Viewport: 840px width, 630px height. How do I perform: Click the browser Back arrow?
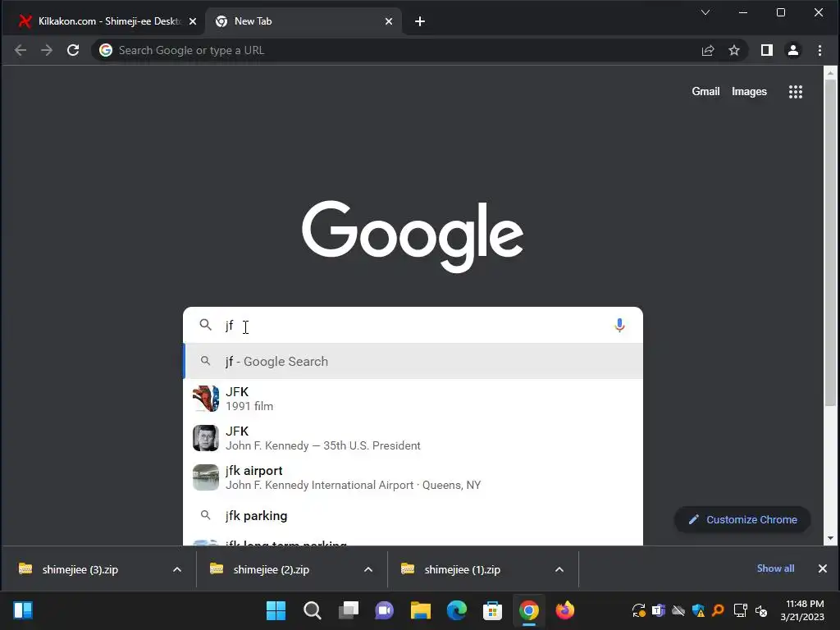21,50
